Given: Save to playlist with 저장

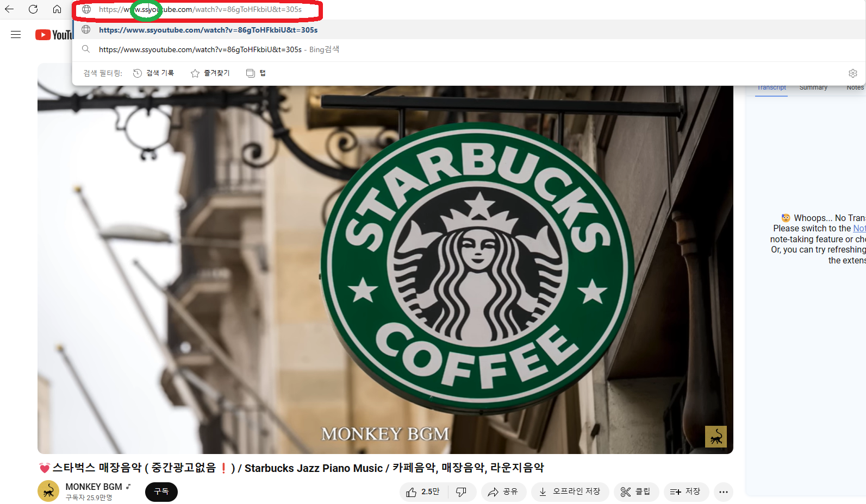Looking at the screenshot, I should click(686, 492).
